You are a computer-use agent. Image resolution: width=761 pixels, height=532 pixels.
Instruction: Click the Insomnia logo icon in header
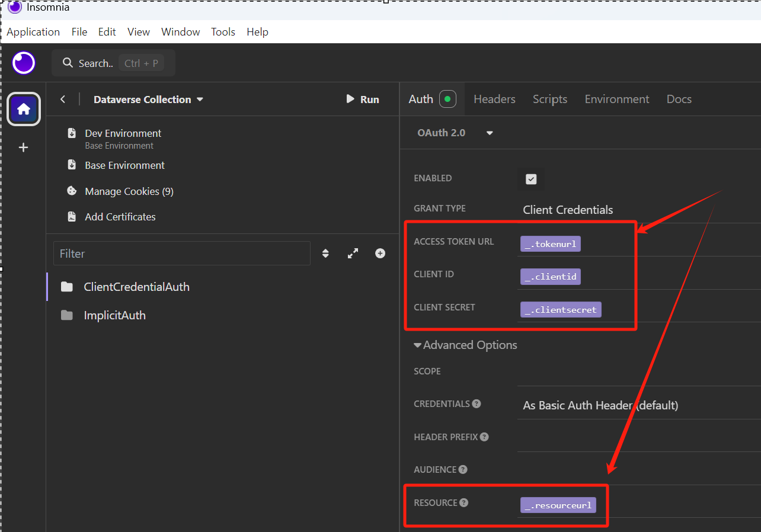click(x=24, y=63)
